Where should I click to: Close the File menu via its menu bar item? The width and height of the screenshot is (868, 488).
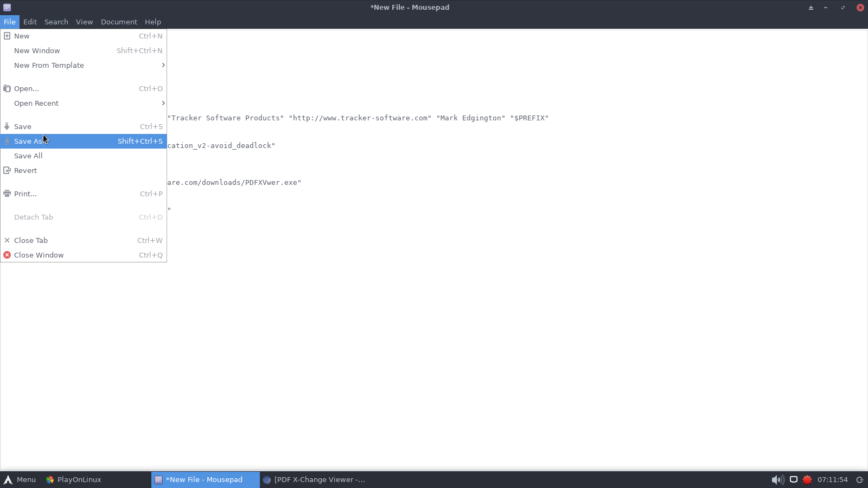(10, 22)
